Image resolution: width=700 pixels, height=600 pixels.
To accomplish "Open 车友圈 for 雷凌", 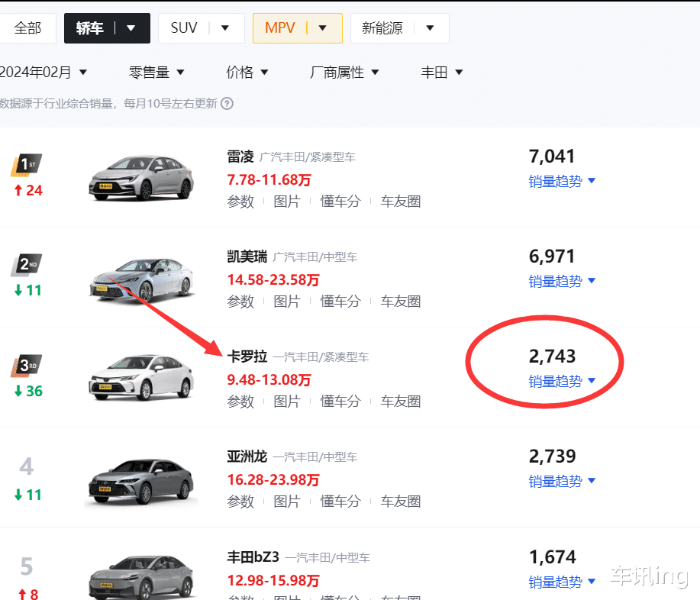I will coord(401,202).
